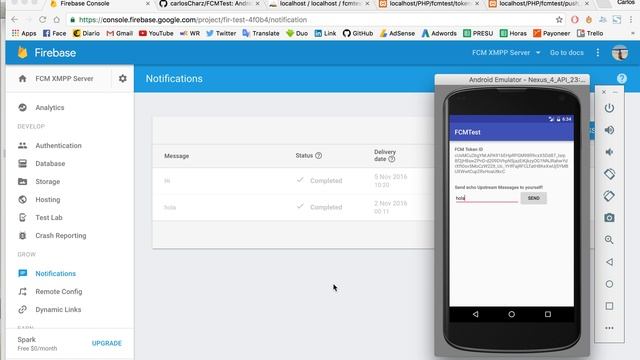The width and height of the screenshot is (640, 360).
Task: Open the Apps bookmarks shortcut
Action: pos(24,33)
